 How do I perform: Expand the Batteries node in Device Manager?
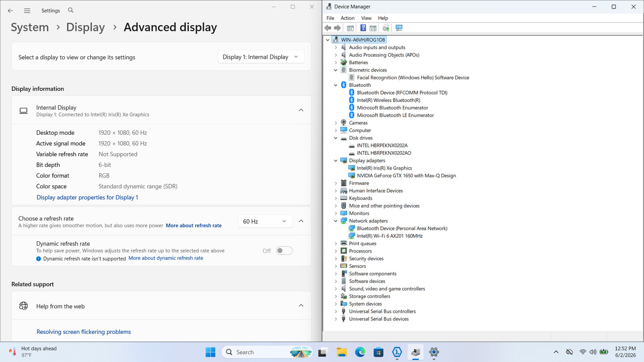[x=336, y=62]
